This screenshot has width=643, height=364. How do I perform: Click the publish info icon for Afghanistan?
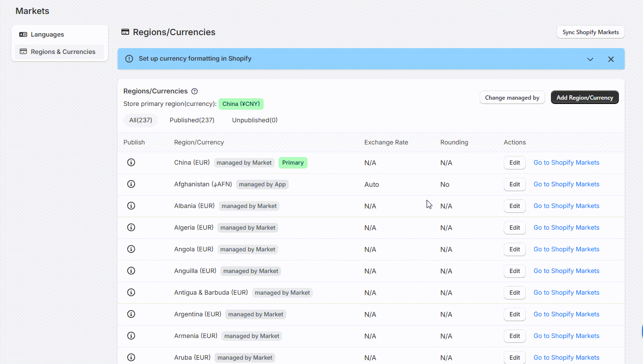[x=131, y=184]
